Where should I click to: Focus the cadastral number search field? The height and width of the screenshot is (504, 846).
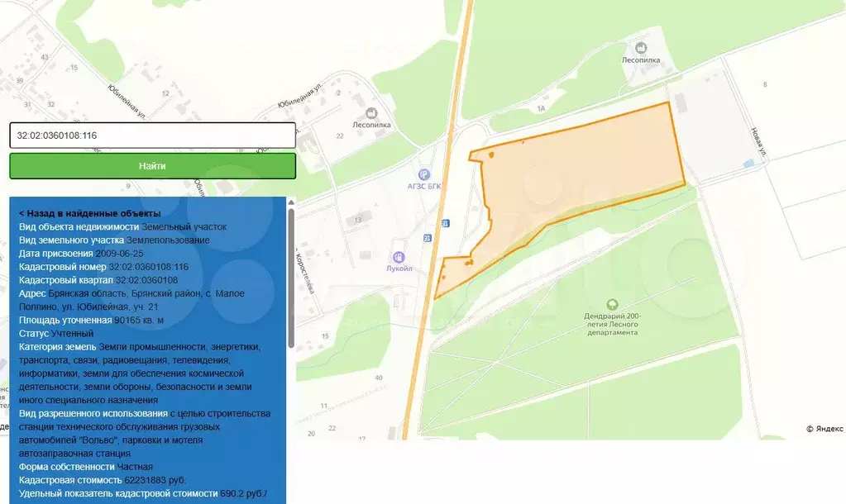pyautogui.click(x=152, y=136)
